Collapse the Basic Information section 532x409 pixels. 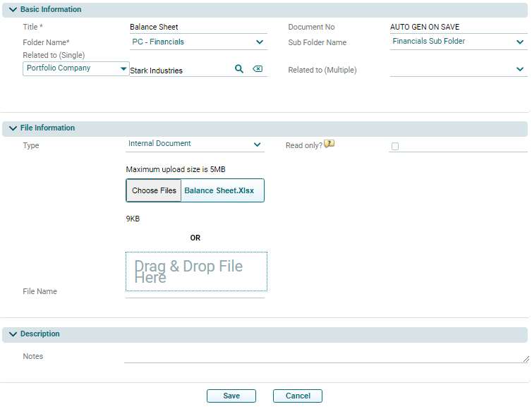pyautogui.click(x=13, y=10)
